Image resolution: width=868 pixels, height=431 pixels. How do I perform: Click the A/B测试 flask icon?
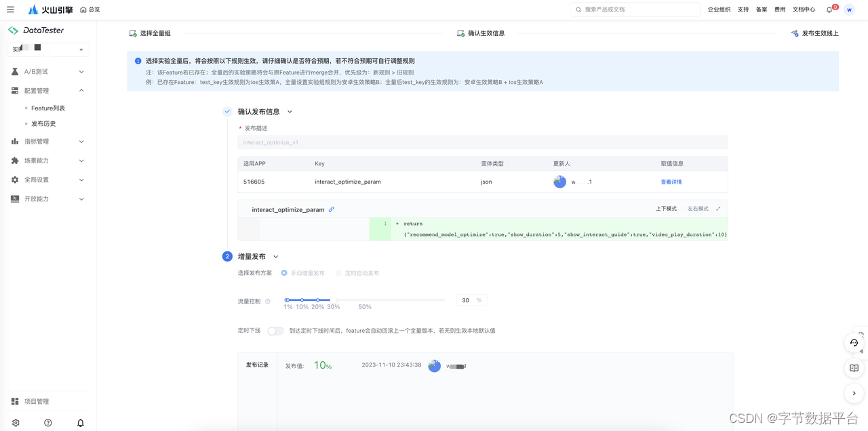tap(15, 71)
